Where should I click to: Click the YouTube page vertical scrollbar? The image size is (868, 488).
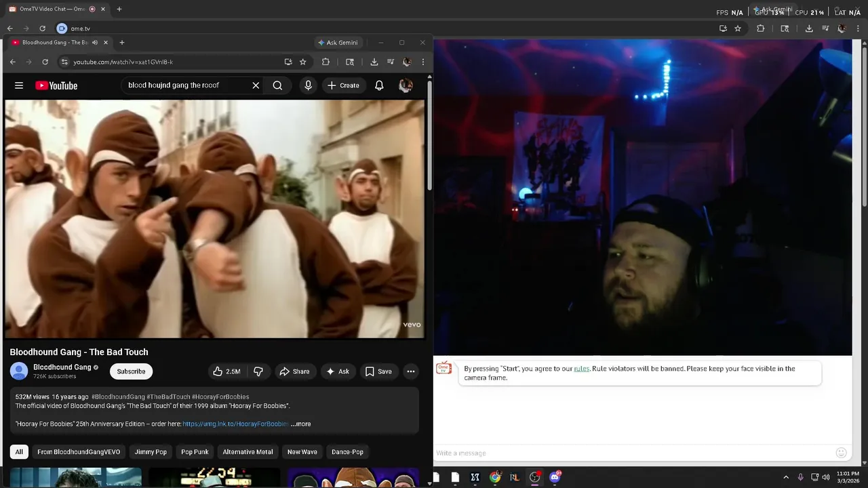point(429,136)
